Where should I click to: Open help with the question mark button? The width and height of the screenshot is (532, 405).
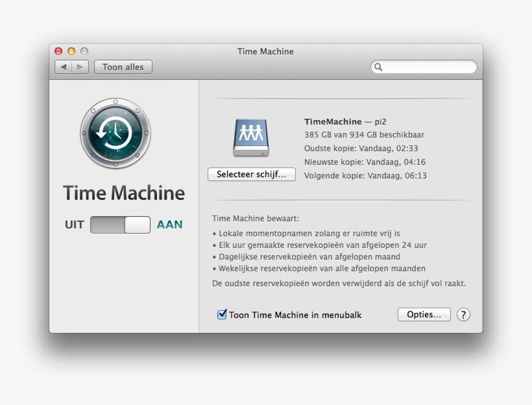tap(463, 315)
